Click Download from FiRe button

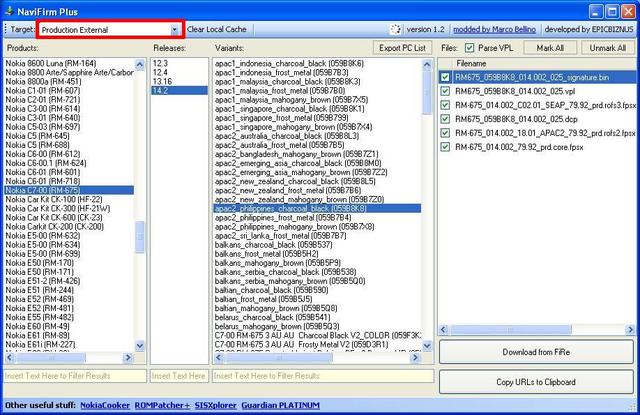coord(536,352)
